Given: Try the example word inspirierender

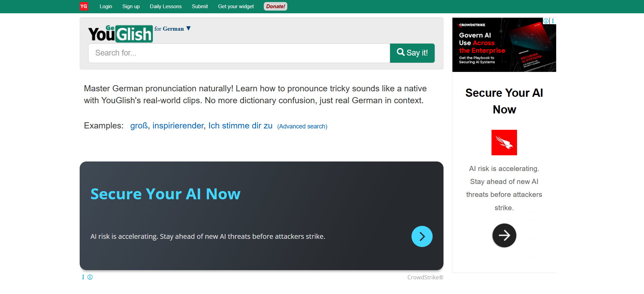Looking at the screenshot, I should (178, 126).
